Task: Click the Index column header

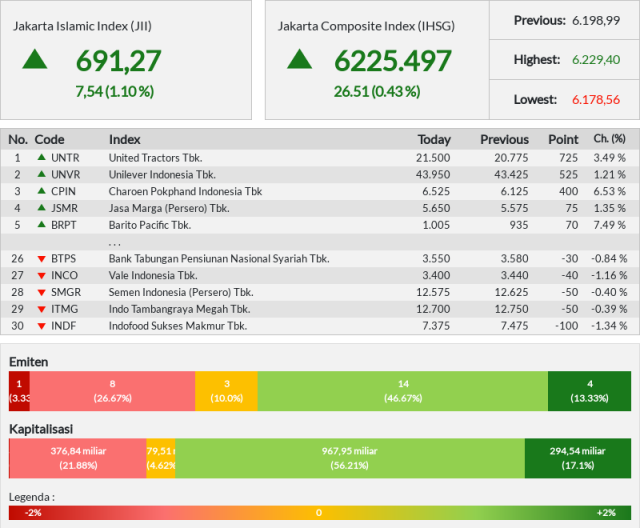Action: coord(124,140)
